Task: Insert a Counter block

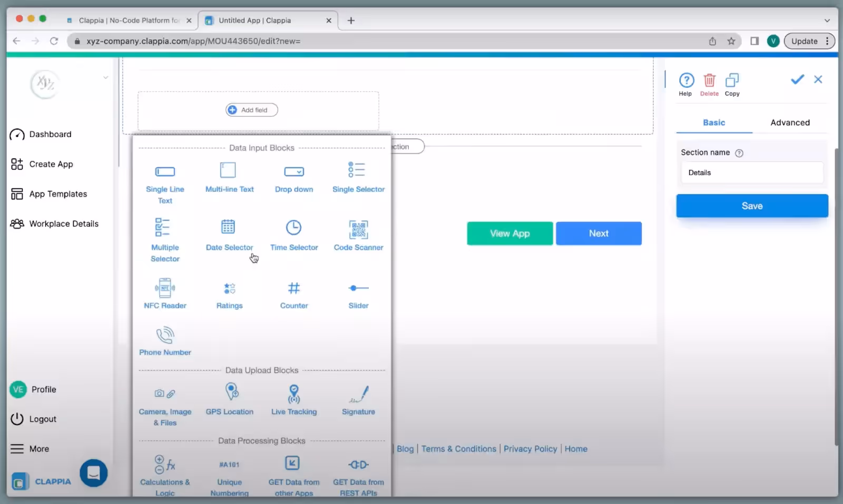Action: click(x=294, y=295)
